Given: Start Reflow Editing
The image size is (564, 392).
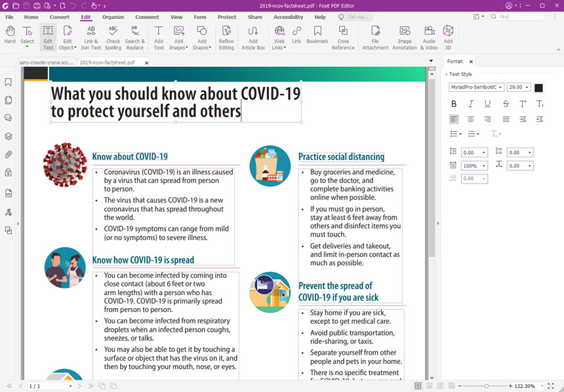Looking at the screenshot, I should [226, 37].
